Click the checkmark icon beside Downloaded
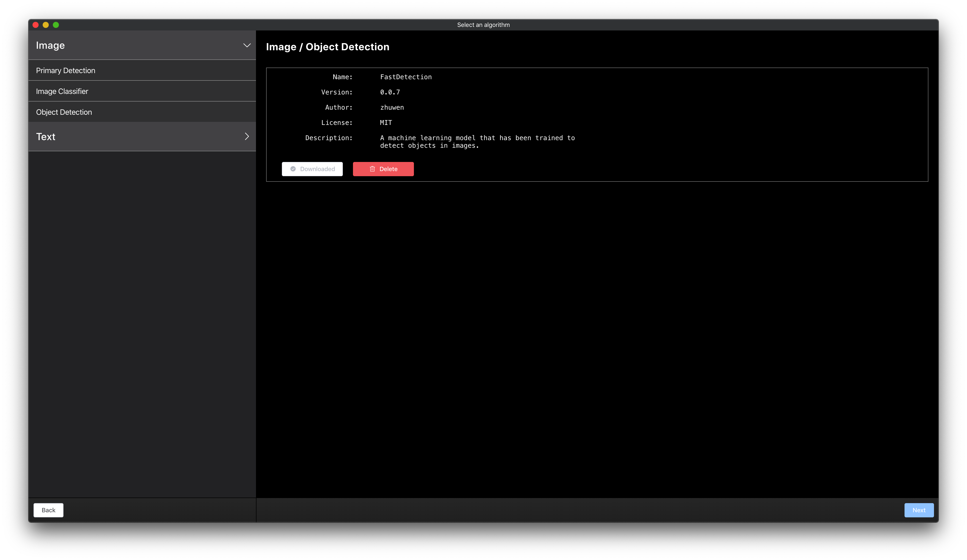Image resolution: width=967 pixels, height=560 pixels. pyautogui.click(x=293, y=169)
